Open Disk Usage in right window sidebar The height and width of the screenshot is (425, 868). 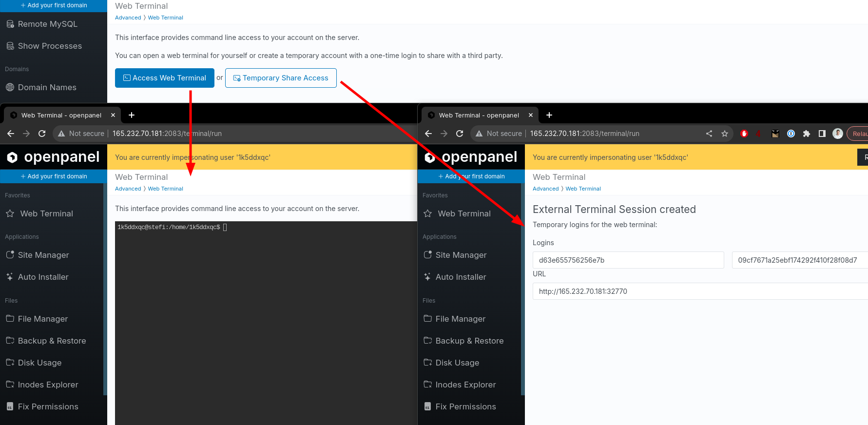click(x=451, y=363)
